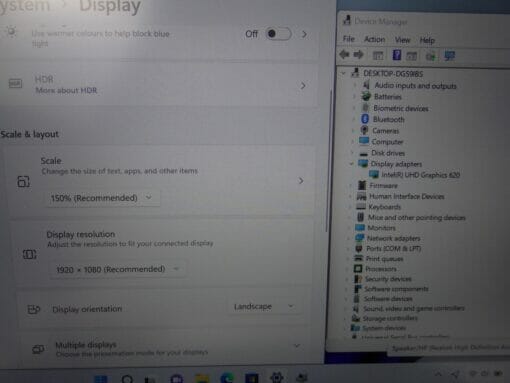Select the Disk drives category
This screenshot has height=383, width=510.
(x=388, y=153)
